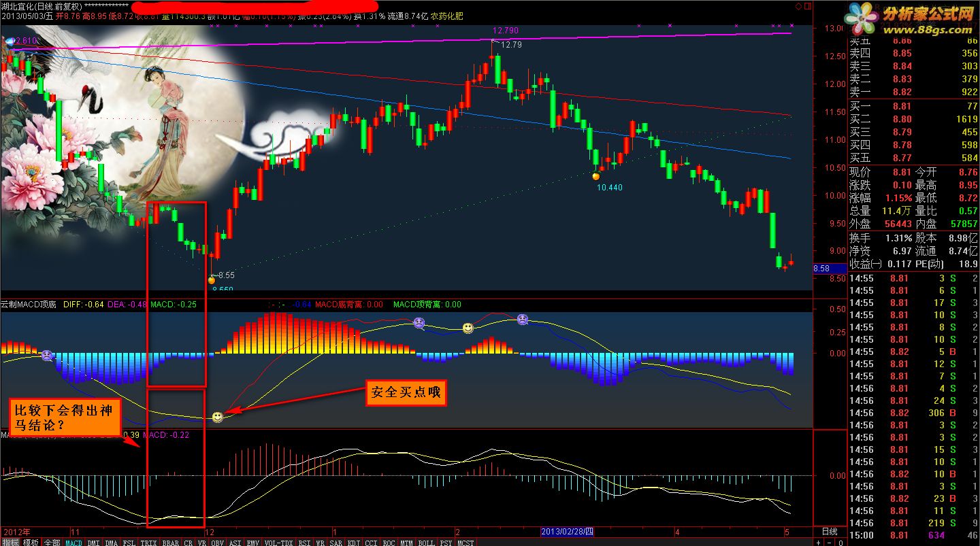Choose the MTM indicator
Image resolution: width=980 pixels, height=546 pixels.
coord(407,543)
